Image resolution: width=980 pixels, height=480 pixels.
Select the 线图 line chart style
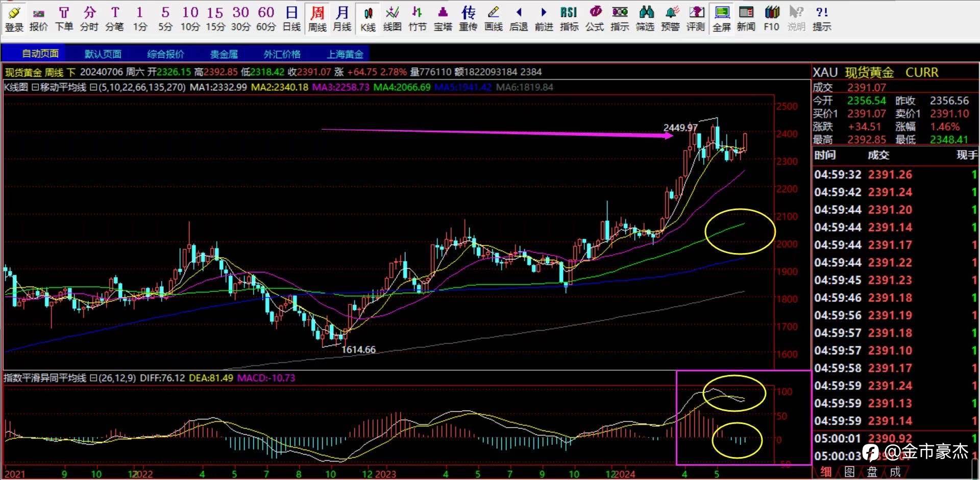click(x=392, y=18)
